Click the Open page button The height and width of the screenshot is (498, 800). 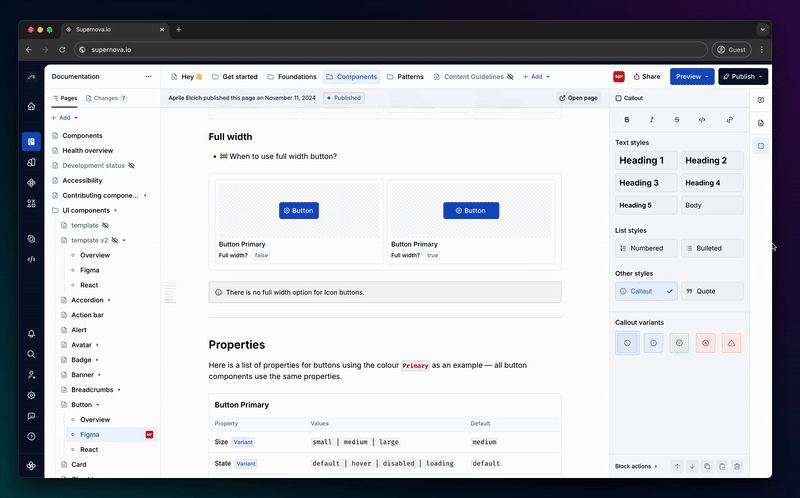coord(578,98)
